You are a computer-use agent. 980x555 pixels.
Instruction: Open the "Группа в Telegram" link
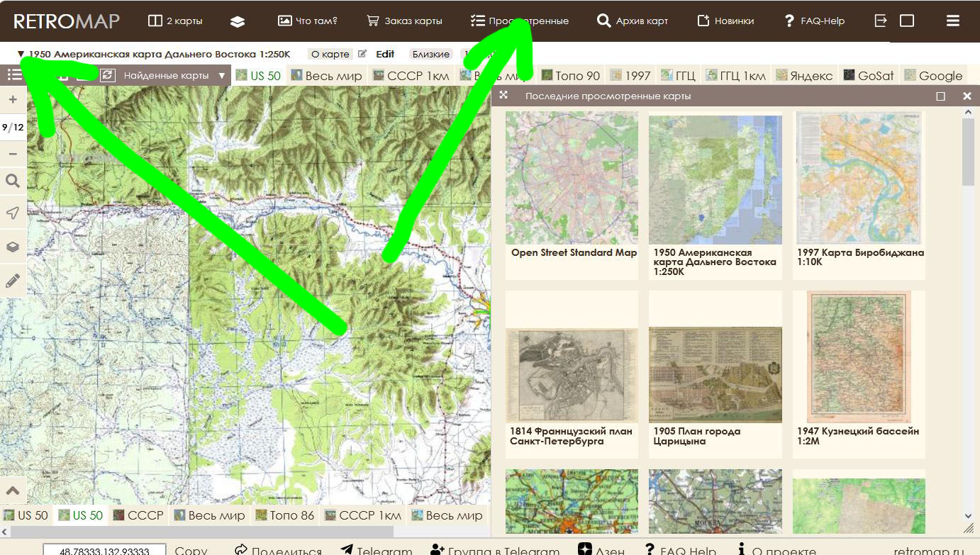[x=495, y=551]
